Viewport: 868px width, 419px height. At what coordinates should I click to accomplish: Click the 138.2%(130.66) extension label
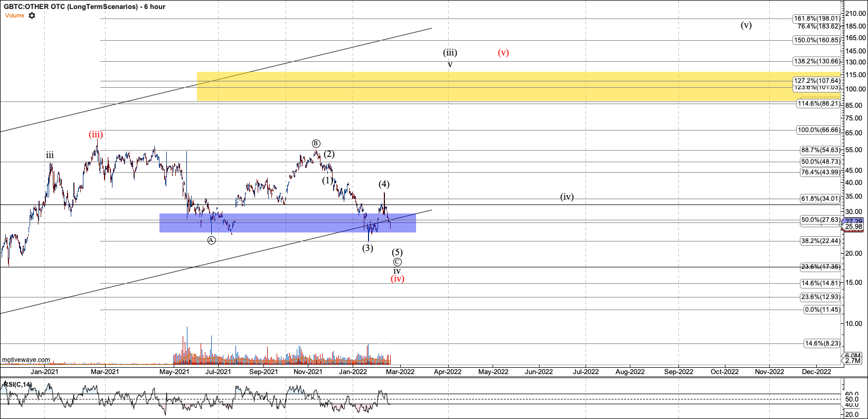point(817,62)
